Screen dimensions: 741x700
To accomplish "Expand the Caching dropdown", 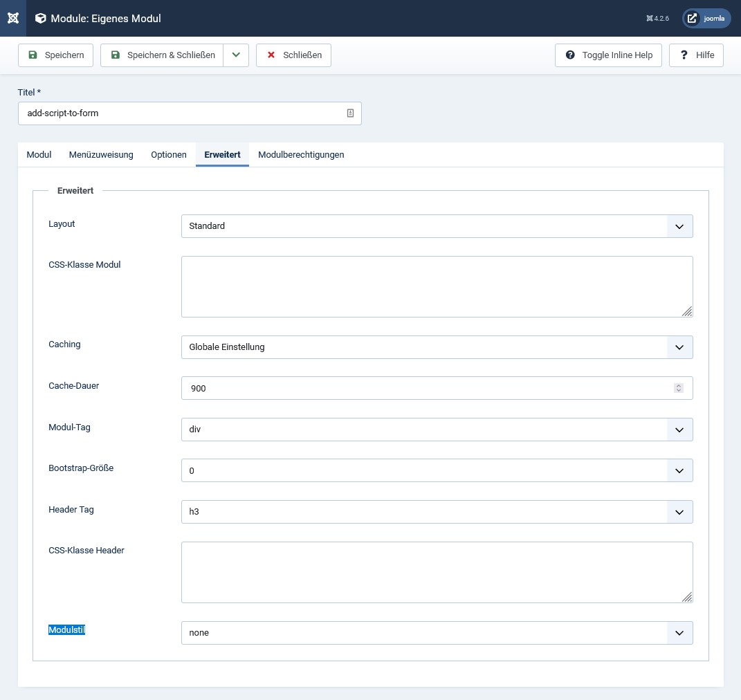I will (437, 347).
